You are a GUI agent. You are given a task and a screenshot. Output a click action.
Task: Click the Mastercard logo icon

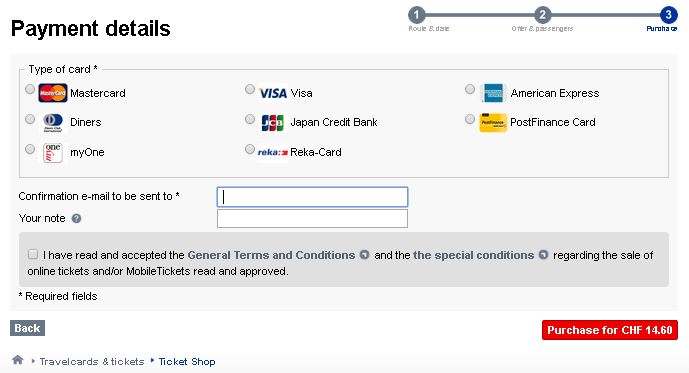tap(53, 93)
